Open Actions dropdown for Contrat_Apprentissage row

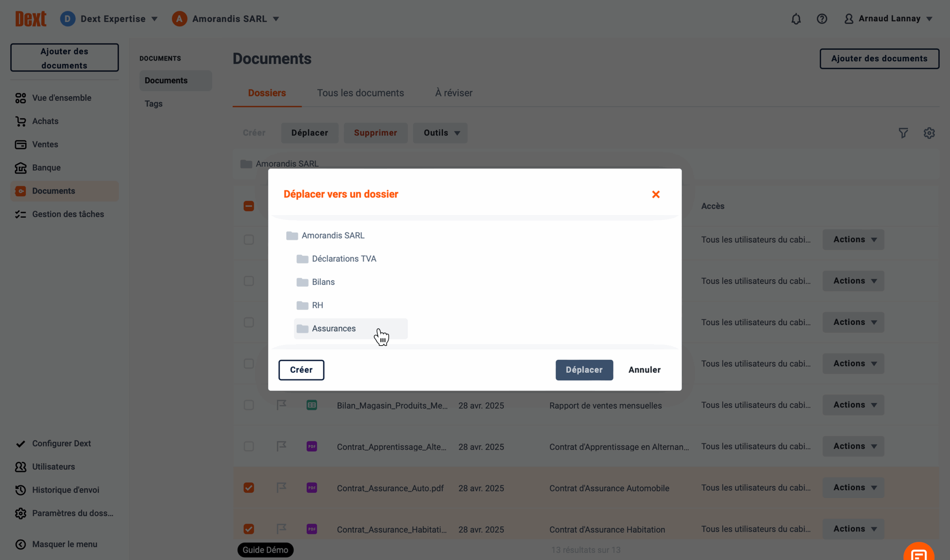(x=854, y=447)
